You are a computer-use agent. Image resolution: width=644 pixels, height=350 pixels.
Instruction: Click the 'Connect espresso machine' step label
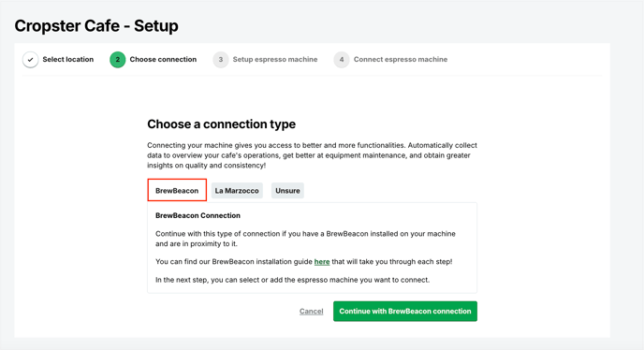click(401, 59)
